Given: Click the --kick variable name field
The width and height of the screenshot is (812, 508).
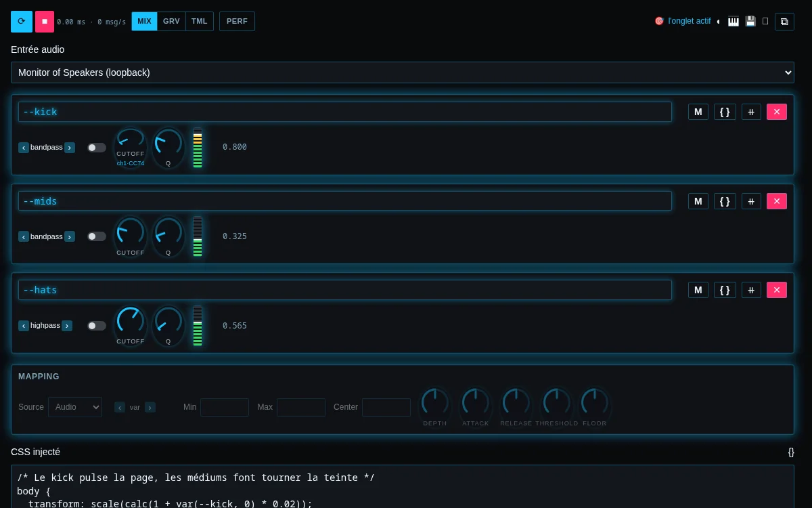Looking at the screenshot, I should (345, 112).
